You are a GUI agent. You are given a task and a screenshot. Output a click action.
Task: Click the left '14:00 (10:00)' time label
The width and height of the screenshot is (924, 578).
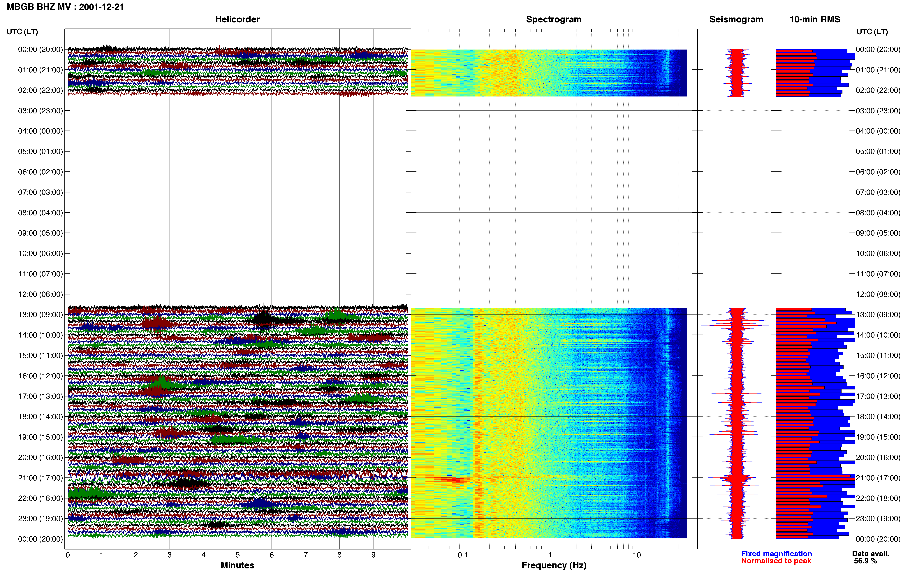tap(41, 335)
